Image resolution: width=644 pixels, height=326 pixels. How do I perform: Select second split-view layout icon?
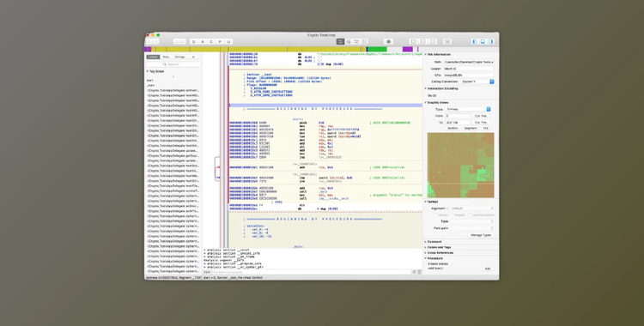point(423,41)
